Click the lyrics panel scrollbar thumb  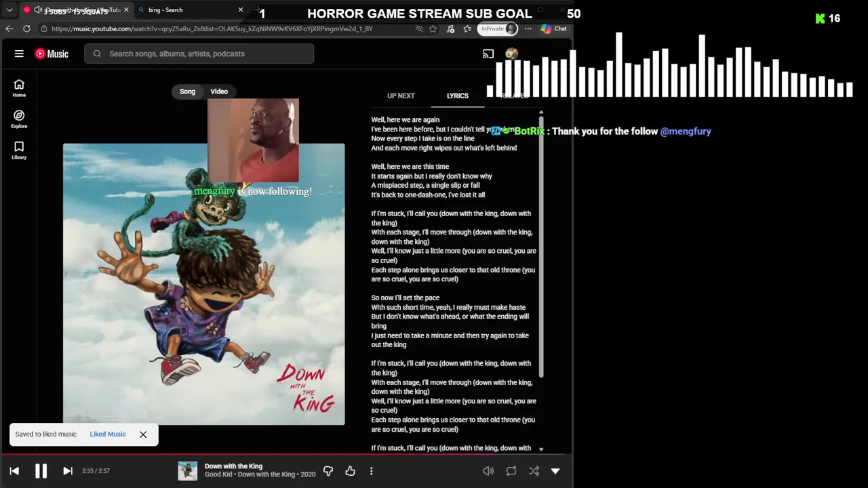[541, 246]
